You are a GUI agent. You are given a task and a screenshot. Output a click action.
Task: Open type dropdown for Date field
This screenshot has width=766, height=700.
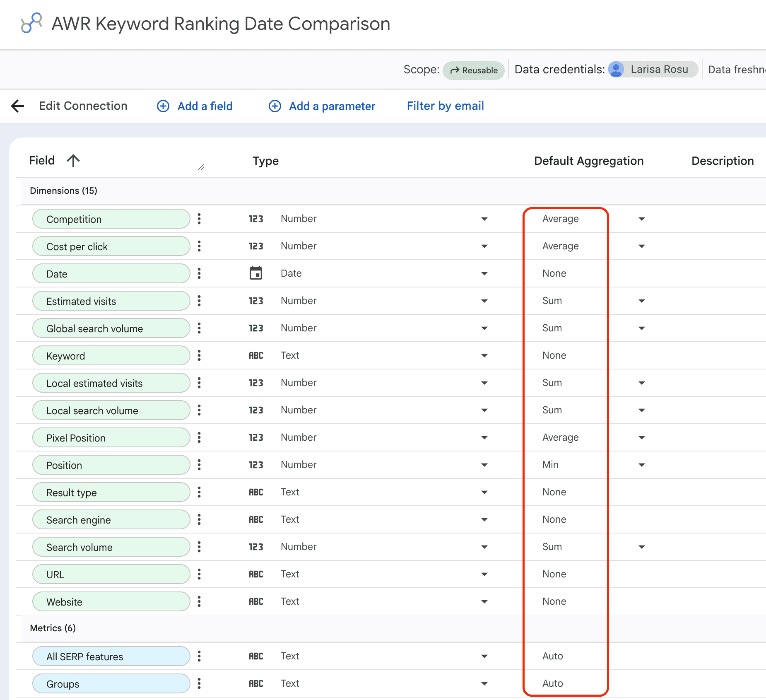(484, 273)
